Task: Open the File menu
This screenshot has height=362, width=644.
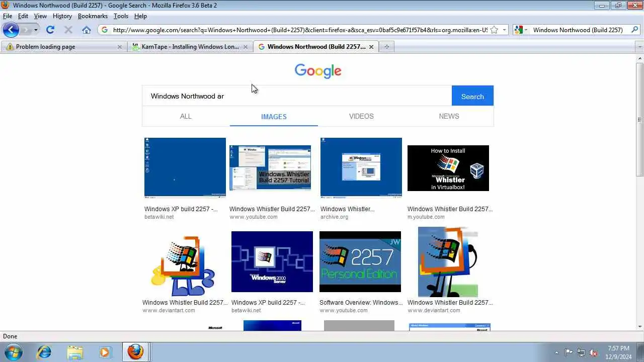Action: [8, 16]
